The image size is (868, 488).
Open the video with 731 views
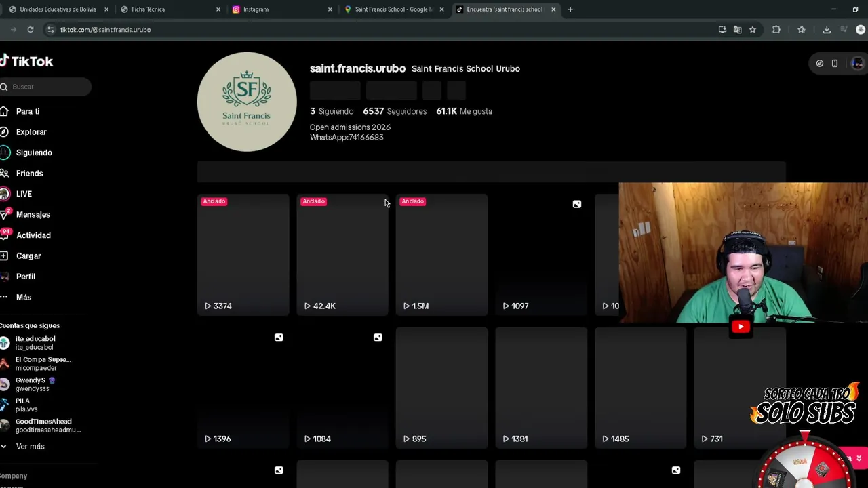(740, 388)
